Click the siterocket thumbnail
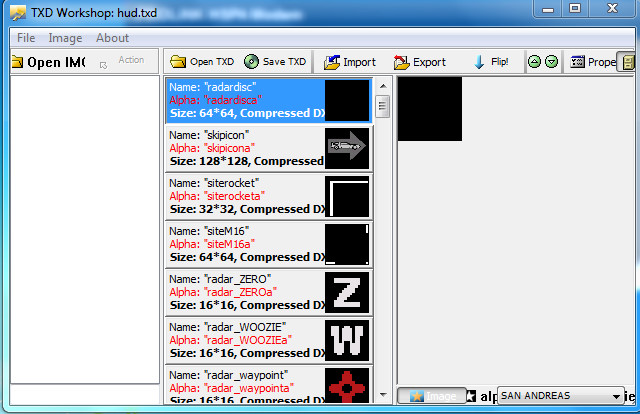Image resolution: width=640 pixels, height=414 pixels. pyautogui.click(x=347, y=196)
